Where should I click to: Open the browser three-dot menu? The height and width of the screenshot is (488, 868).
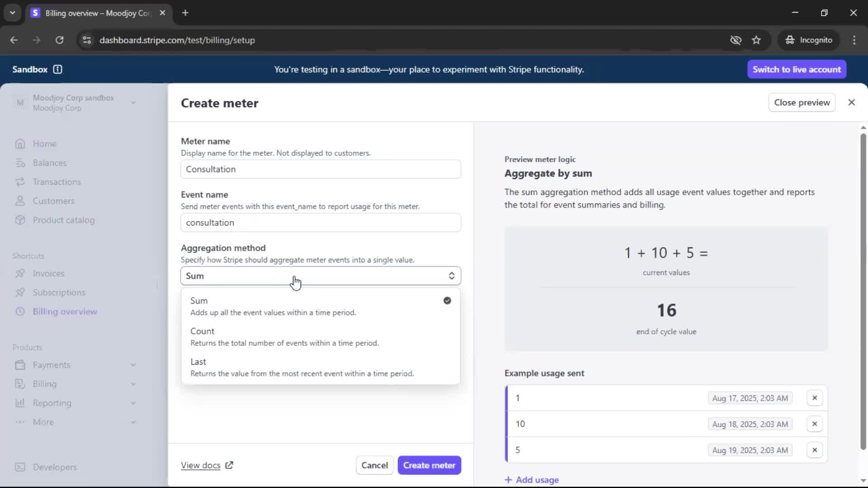point(854,40)
